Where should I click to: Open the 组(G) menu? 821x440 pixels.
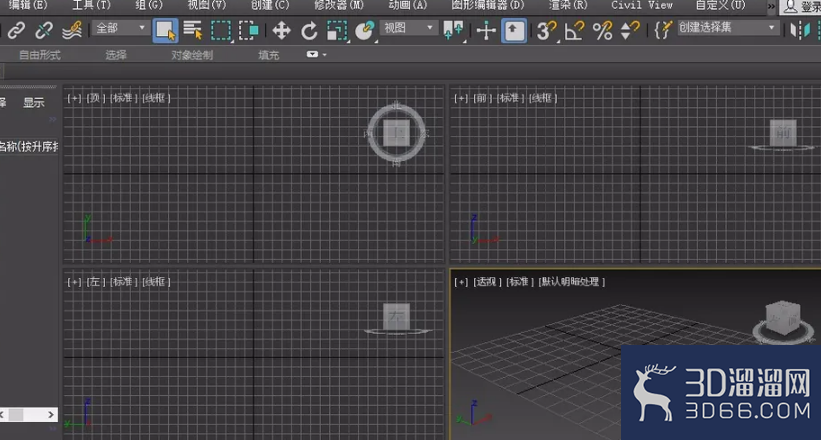[149, 5]
